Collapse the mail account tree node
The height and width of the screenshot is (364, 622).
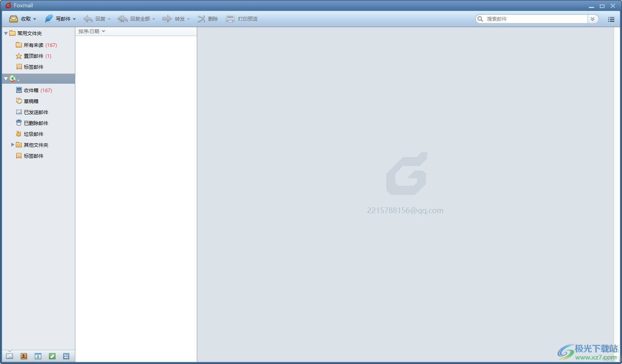pos(6,78)
